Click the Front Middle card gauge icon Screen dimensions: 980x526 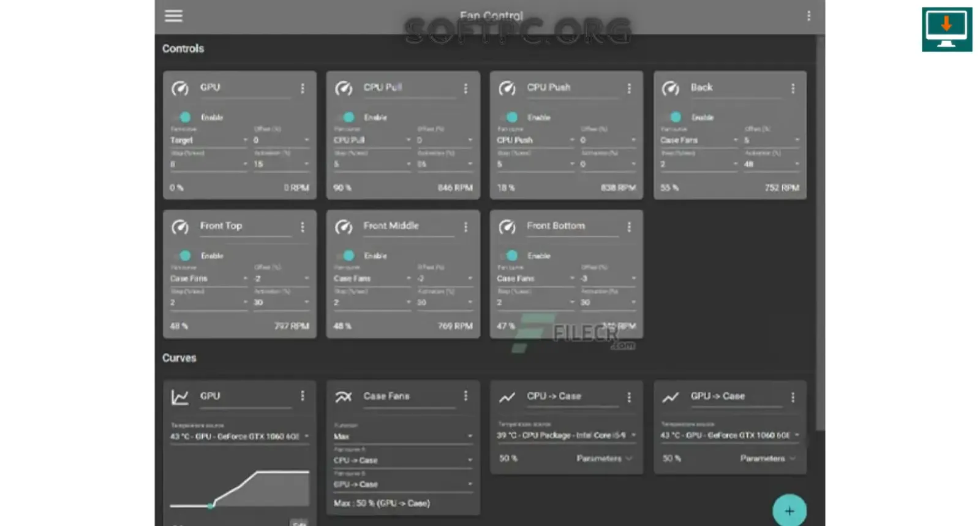click(x=344, y=227)
